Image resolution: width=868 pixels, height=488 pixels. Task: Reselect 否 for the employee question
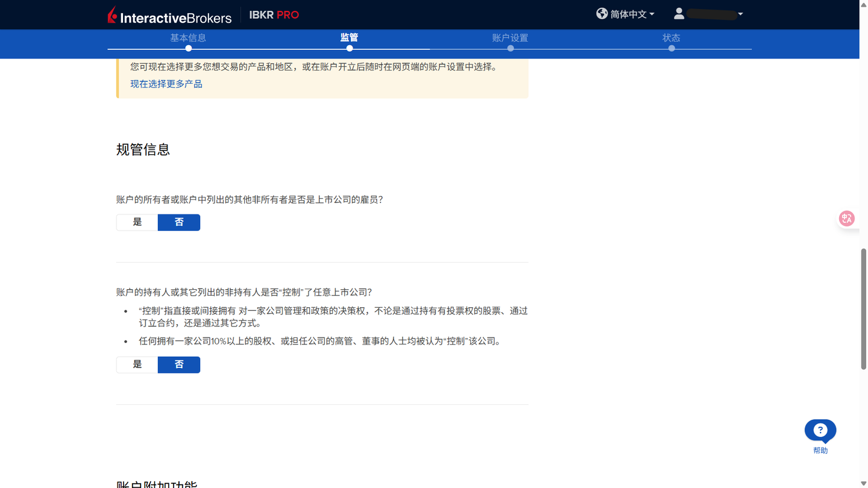179,222
